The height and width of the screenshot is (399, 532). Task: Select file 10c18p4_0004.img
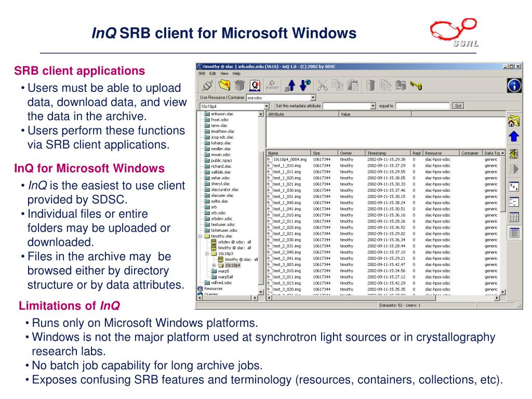point(290,159)
